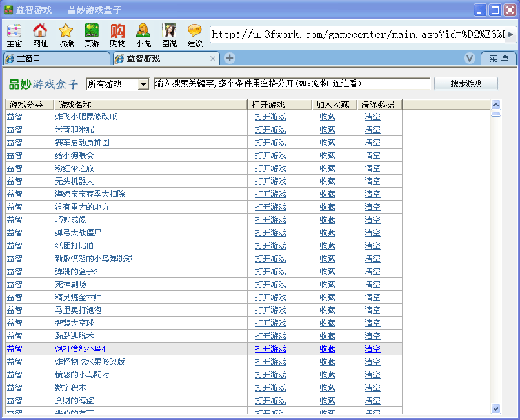
Task: Open the tab list V dropdown
Action: pyautogui.click(x=470, y=59)
